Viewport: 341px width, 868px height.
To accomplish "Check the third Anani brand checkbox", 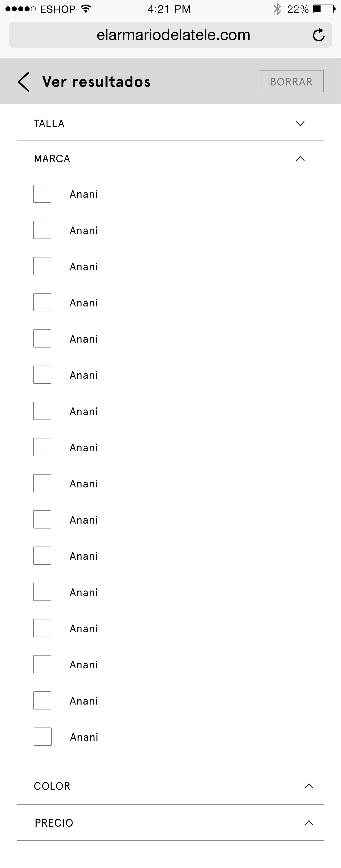I will coord(42,266).
